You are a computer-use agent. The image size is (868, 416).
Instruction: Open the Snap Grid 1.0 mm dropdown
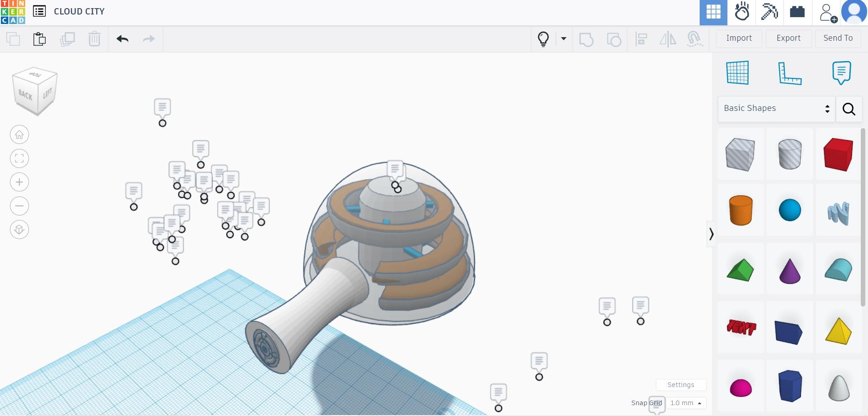click(686, 403)
